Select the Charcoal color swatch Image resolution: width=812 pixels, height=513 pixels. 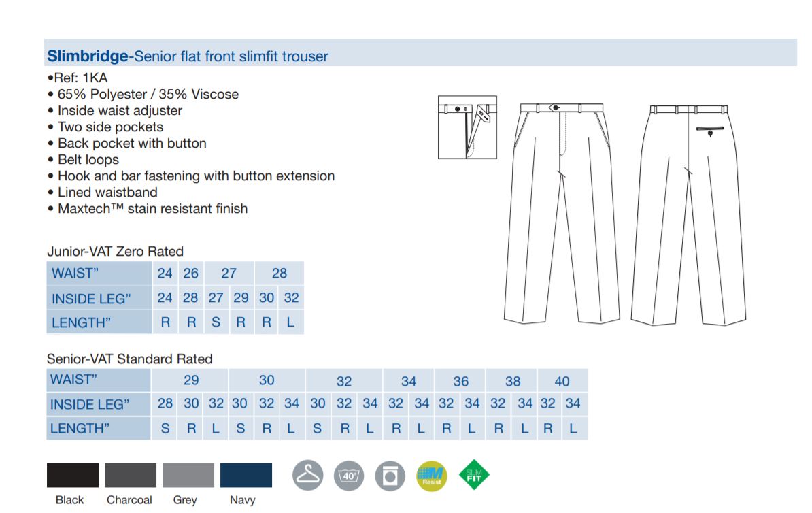(x=131, y=475)
